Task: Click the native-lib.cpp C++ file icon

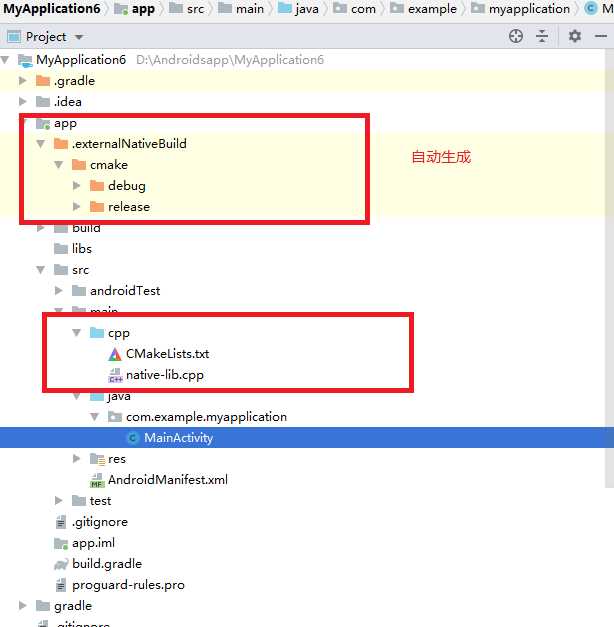Action: [116, 375]
